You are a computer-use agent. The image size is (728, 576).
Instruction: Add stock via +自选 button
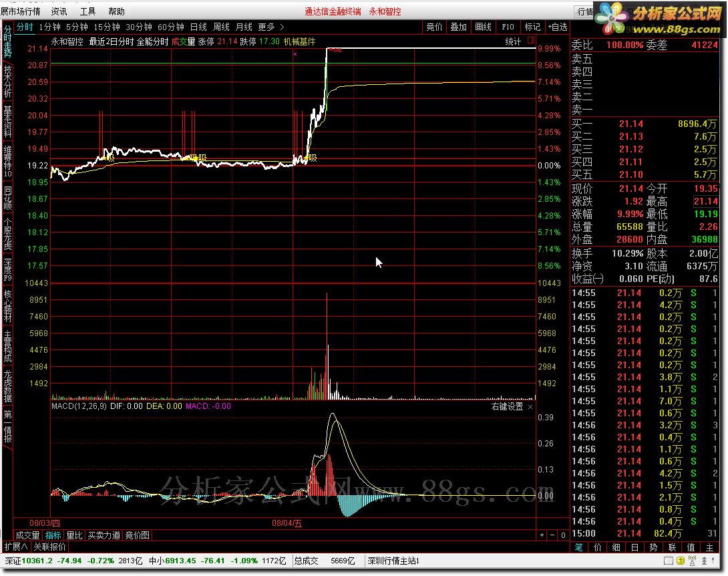pyautogui.click(x=557, y=27)
